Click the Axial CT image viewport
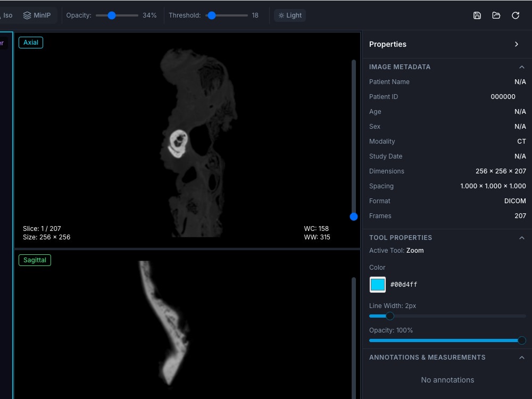 pos(187,140)
